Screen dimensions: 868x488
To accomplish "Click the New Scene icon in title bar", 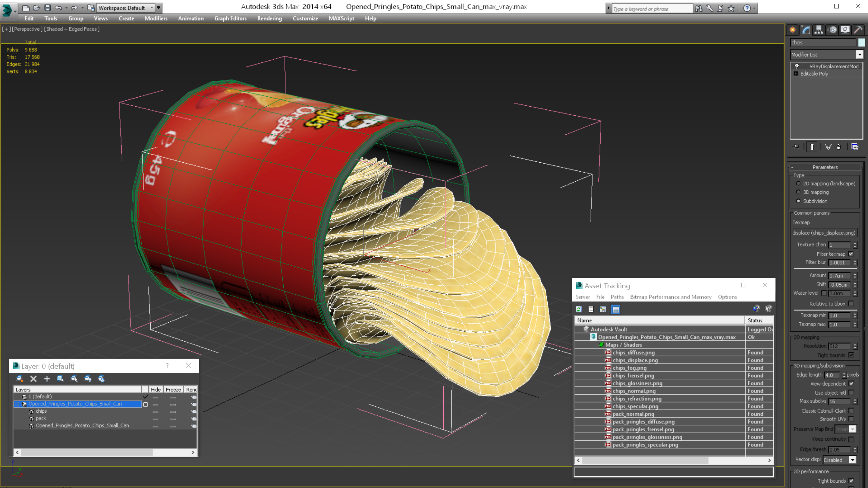I will pos(26,8).
